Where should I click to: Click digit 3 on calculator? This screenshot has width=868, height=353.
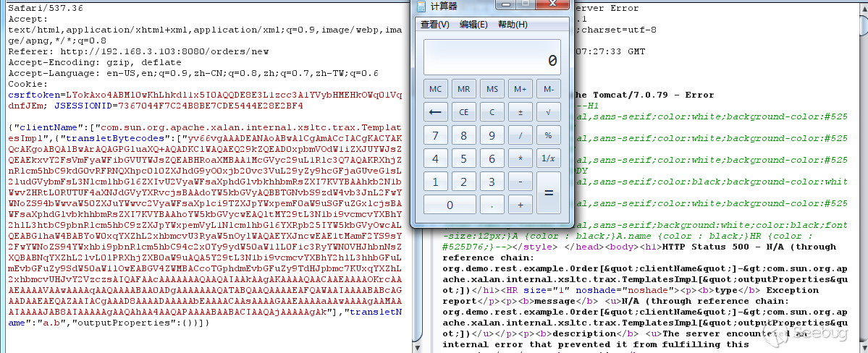click(492, 182)
